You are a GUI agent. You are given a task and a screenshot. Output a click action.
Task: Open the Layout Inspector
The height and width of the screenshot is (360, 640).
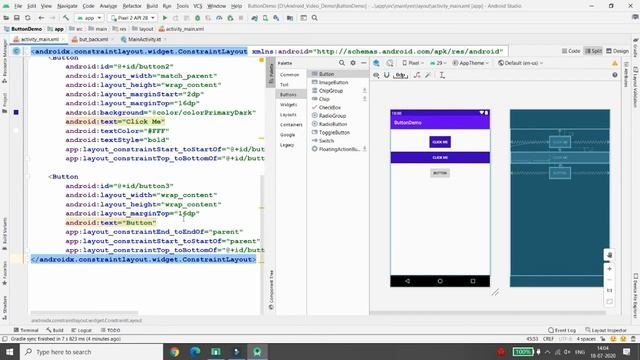pyautogui.click(x=606, y=330)
